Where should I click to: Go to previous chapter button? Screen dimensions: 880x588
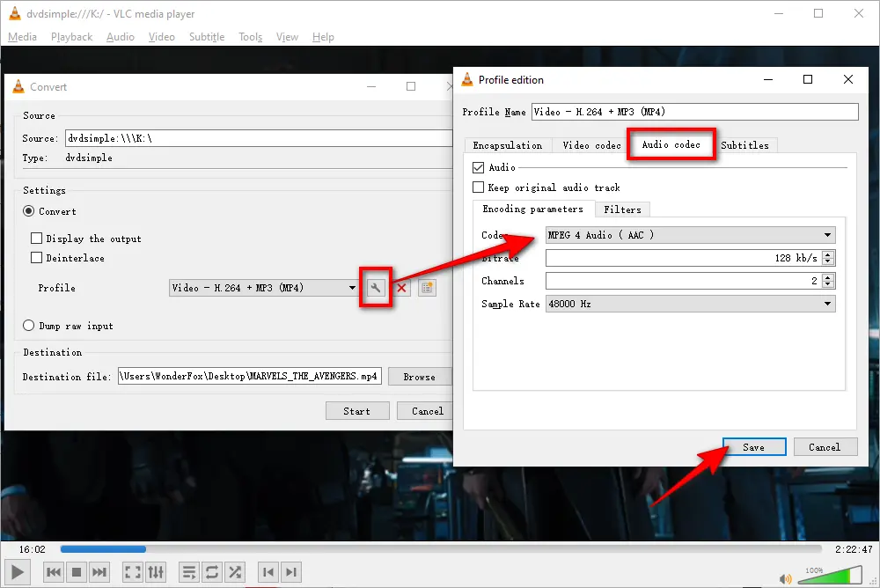tap(268, 572)
